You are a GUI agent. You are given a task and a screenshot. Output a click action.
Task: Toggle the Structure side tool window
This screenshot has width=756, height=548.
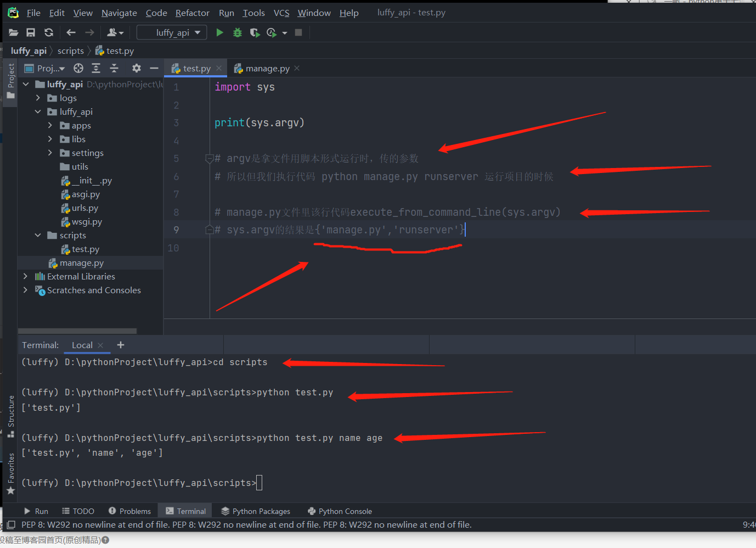tap(10, 417)
